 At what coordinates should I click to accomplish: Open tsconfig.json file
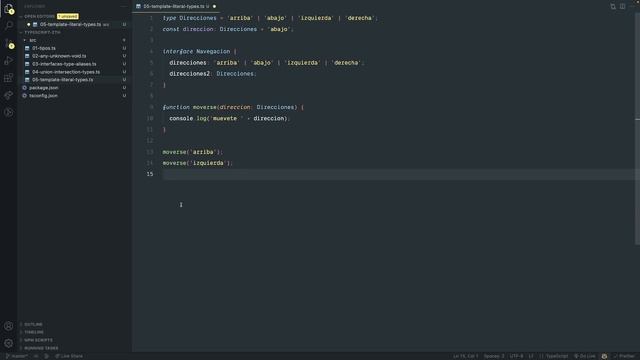[x=43, y=96]
